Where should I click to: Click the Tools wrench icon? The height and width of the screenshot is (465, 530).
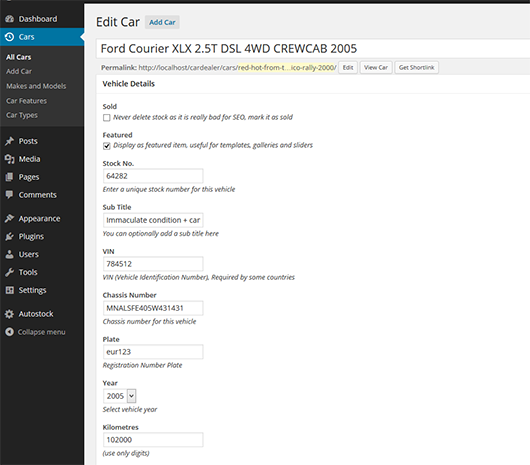(x=9, y=272)
